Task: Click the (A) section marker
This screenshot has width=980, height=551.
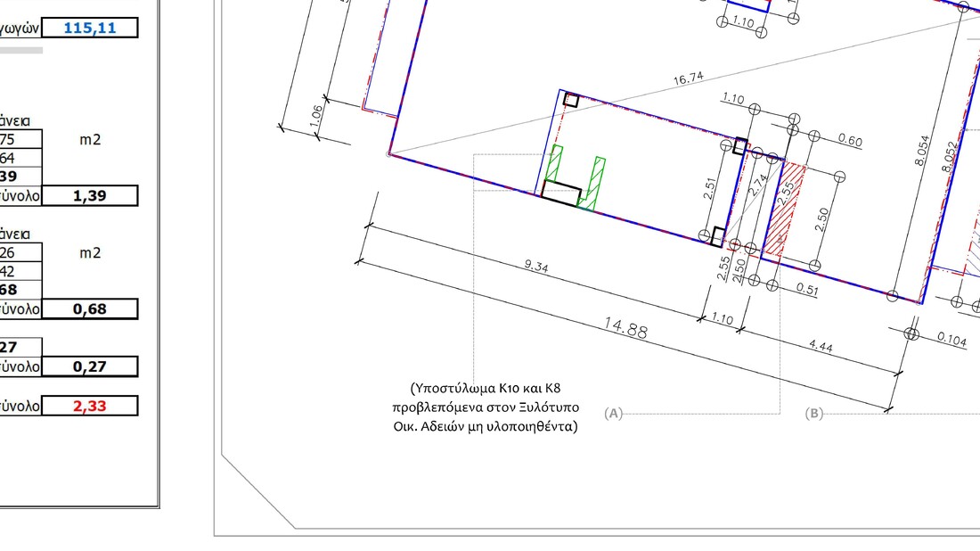Action: pos(613,414)
